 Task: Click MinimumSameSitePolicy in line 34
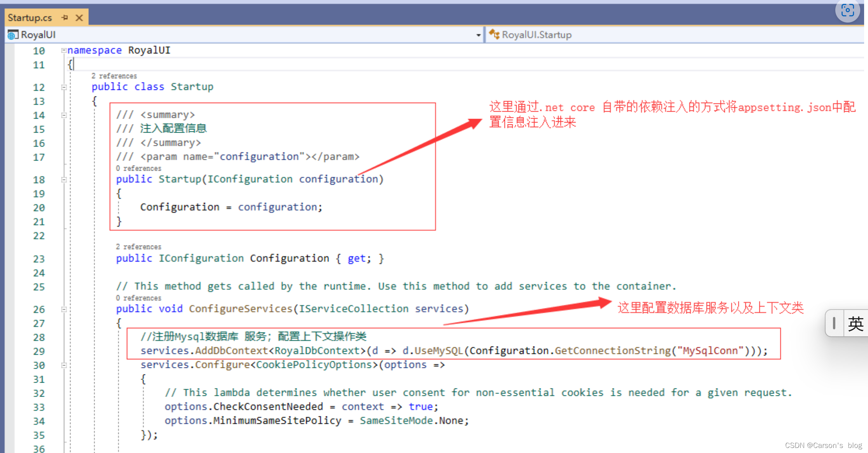277,421
